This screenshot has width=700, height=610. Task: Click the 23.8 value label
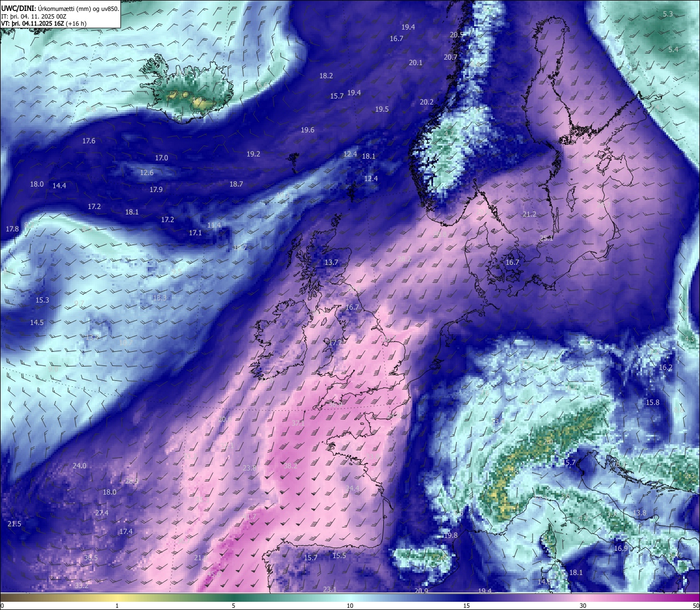tap(249, 468)
